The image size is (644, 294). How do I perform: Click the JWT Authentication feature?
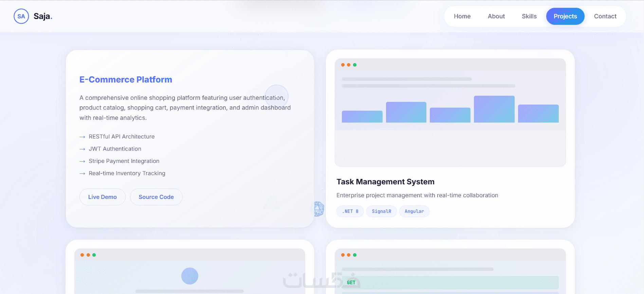115,149
